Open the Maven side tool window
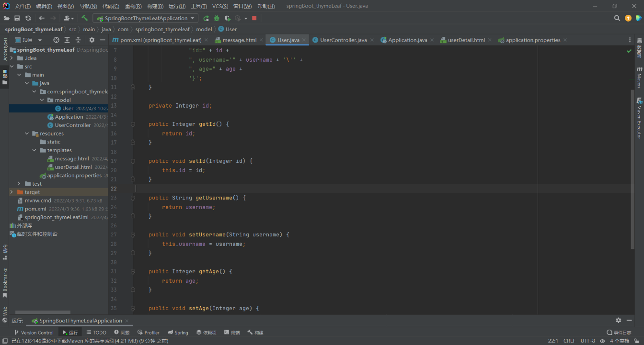This screenshot has height=345, width=644. 639,77
